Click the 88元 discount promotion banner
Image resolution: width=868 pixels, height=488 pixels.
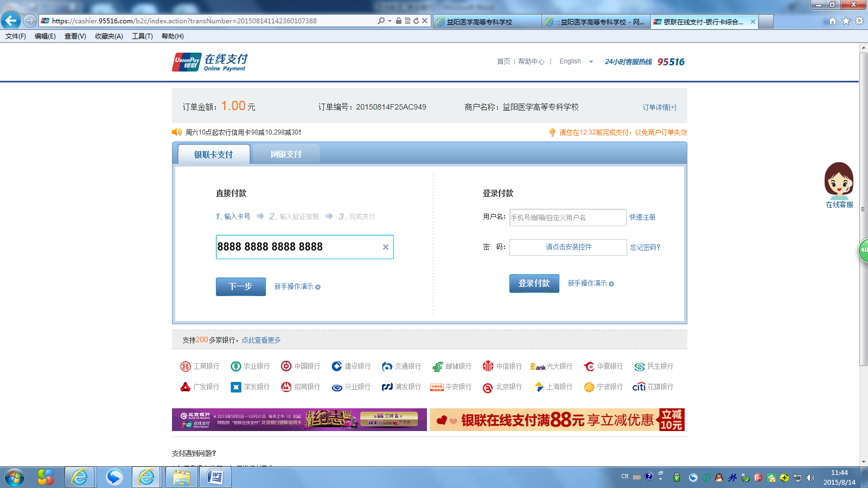[557, 420]
